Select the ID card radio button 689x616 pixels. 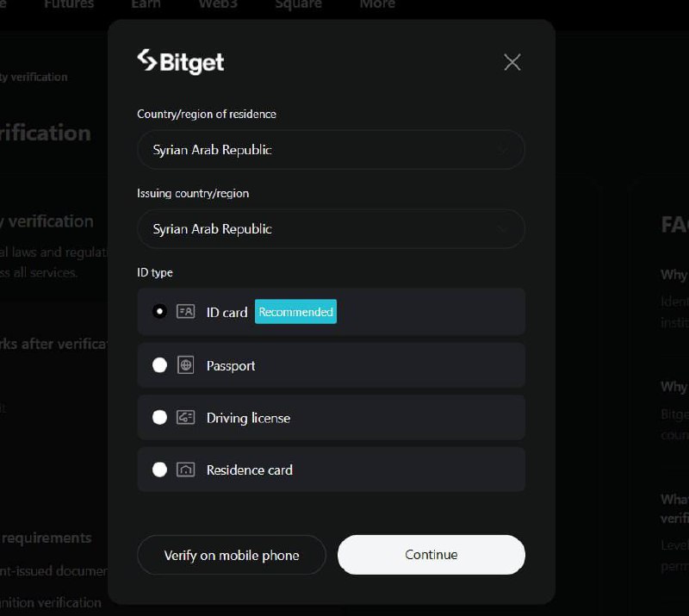159,312
